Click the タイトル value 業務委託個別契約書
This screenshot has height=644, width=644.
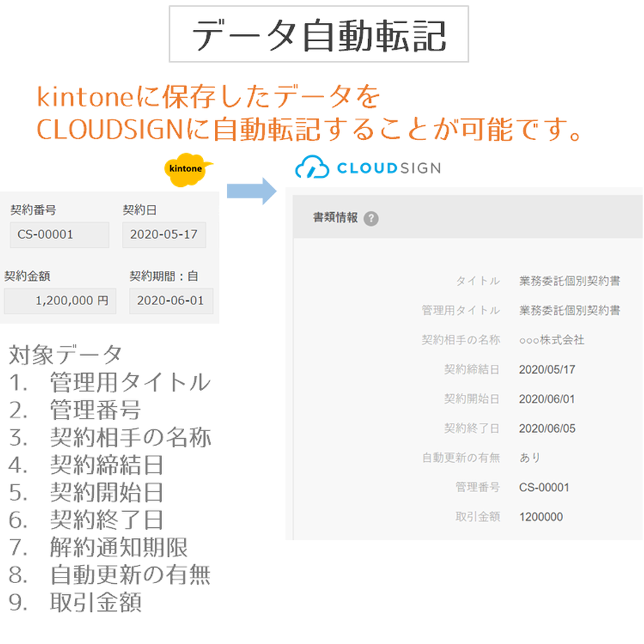point(570,281)
